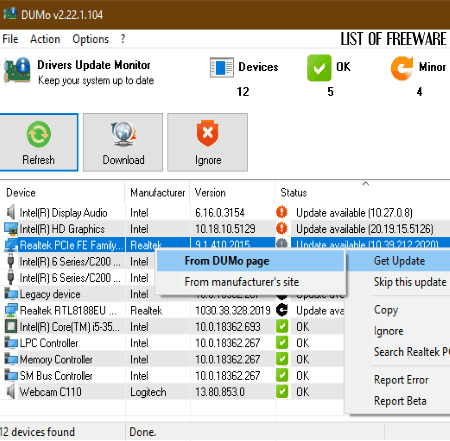
Task: Select Search Realtek entry in context menu
Action: (411, 352)
